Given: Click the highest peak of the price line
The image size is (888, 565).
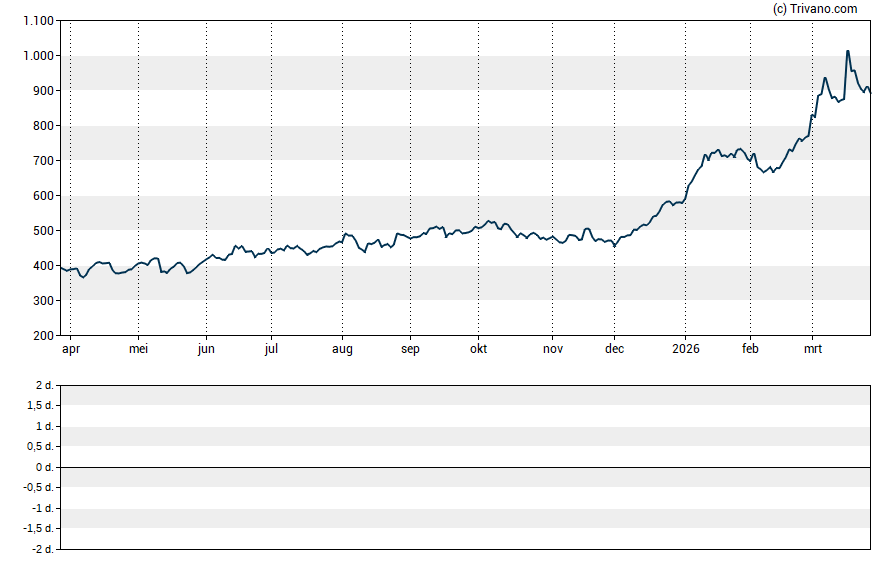Looking at the screenshot, I should 848,51.
